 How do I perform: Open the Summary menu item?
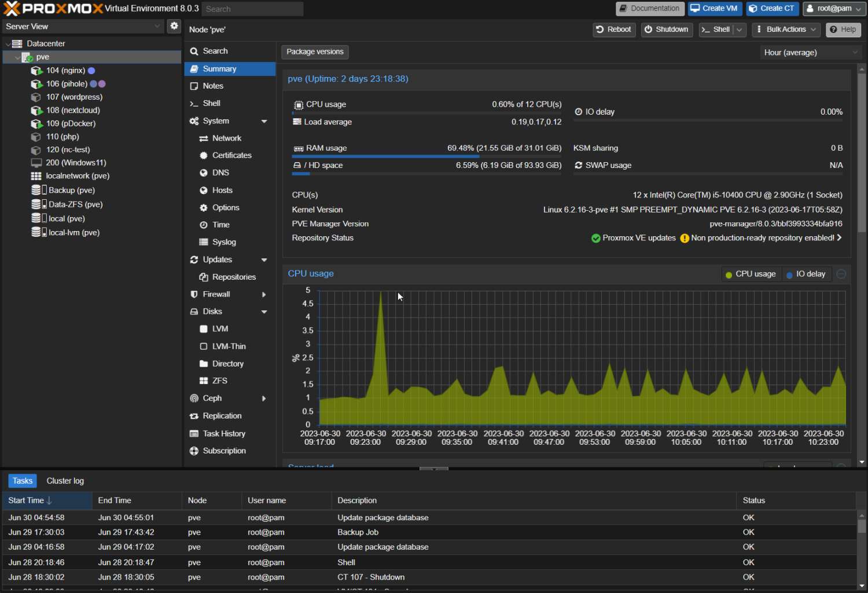tap(230, 69)
